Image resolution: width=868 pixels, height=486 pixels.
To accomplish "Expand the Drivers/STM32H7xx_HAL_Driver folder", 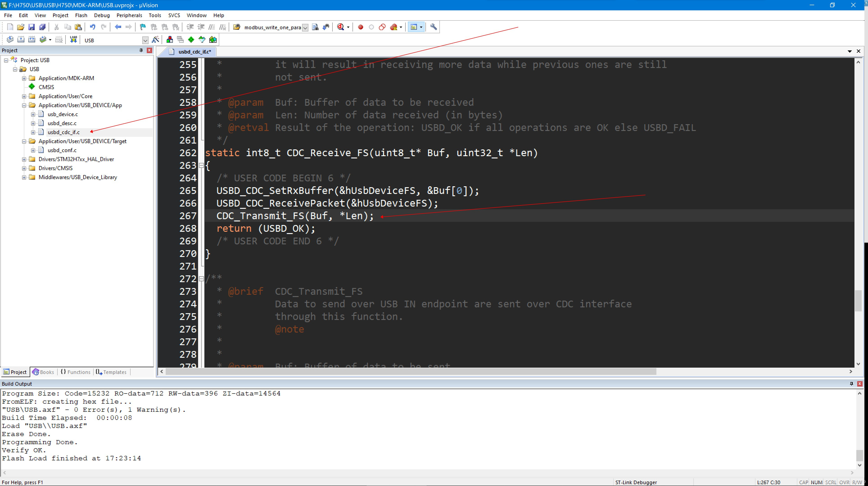I will point(24,159).
